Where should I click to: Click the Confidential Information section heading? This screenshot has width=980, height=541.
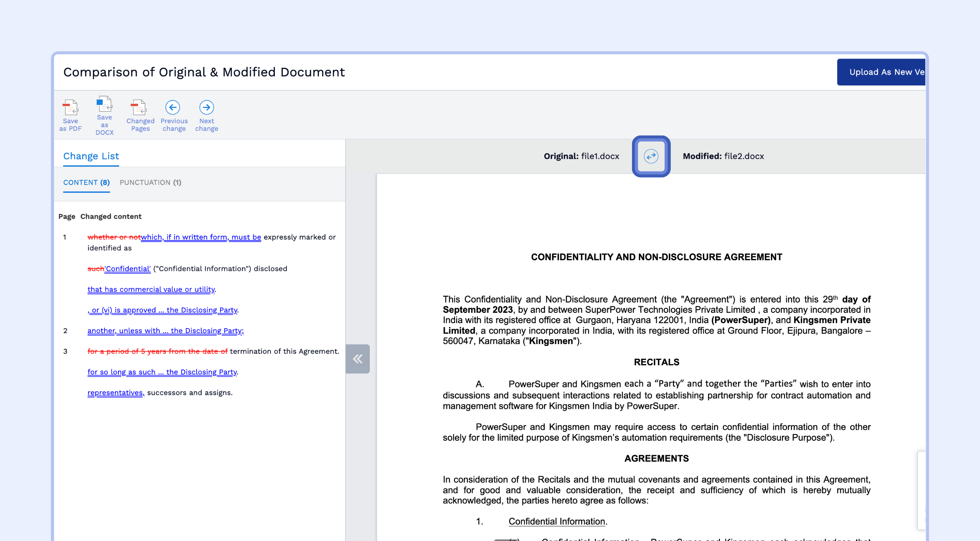click(557, 521)
